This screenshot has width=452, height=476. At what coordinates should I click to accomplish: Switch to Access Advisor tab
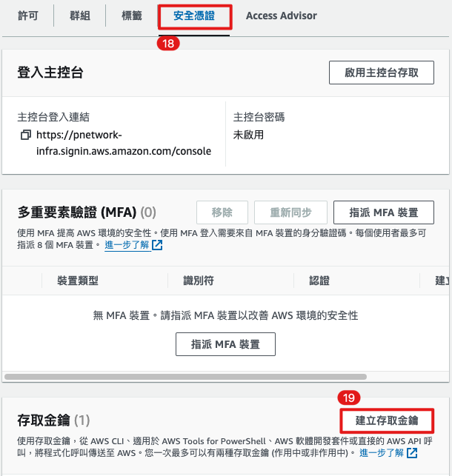click(x=282, y=16)
